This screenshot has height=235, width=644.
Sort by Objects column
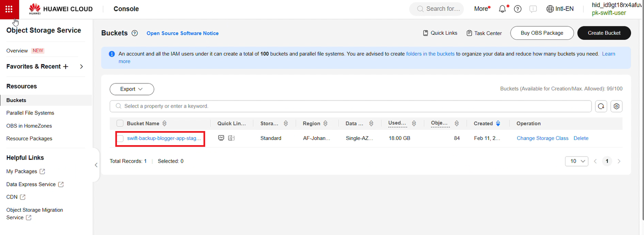coord(457,124)
